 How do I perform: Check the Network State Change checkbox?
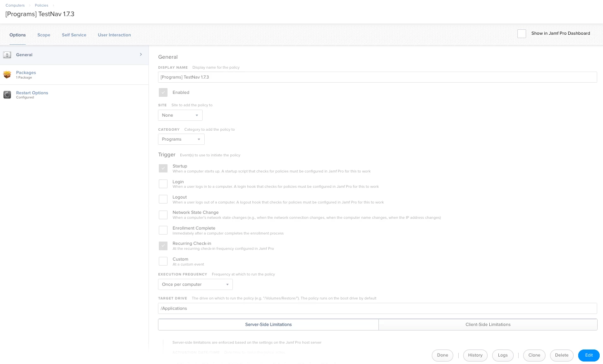tap(163, 215)
